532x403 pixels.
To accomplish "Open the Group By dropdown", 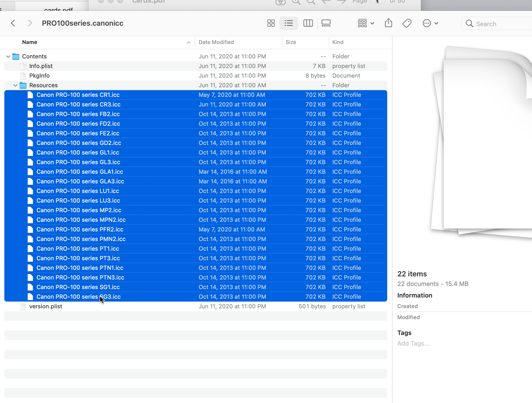I will point(366,23).
